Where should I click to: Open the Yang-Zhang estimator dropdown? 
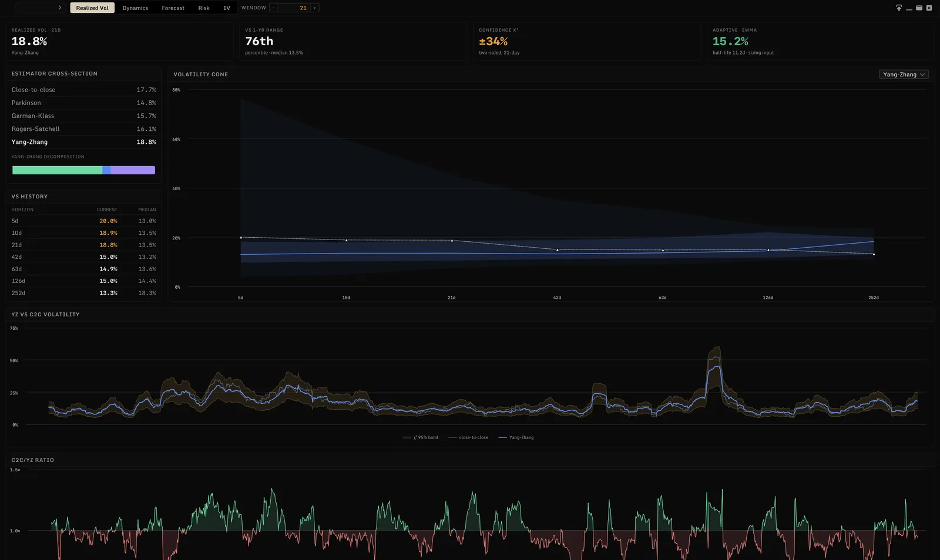tap(904, 75)
